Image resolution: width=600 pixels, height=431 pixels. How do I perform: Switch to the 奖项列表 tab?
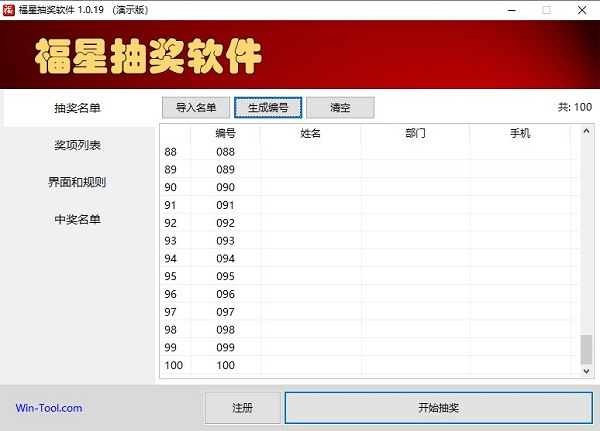click(x=78, y=145)
